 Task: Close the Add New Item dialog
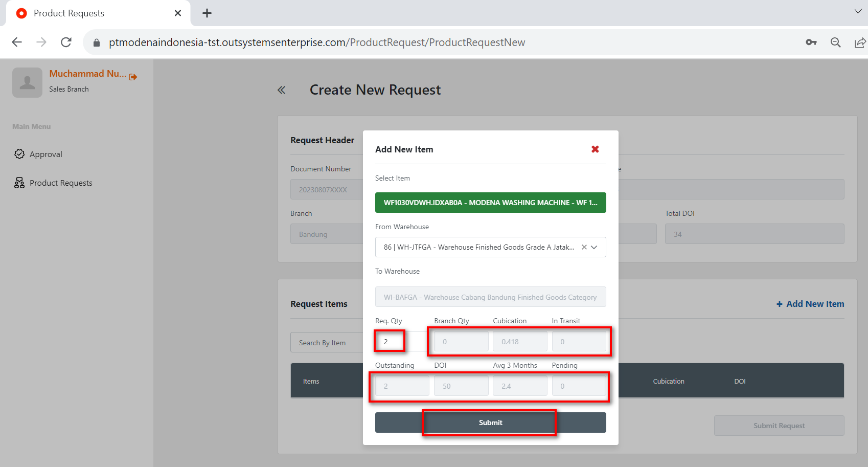click(x=595, y=149)
